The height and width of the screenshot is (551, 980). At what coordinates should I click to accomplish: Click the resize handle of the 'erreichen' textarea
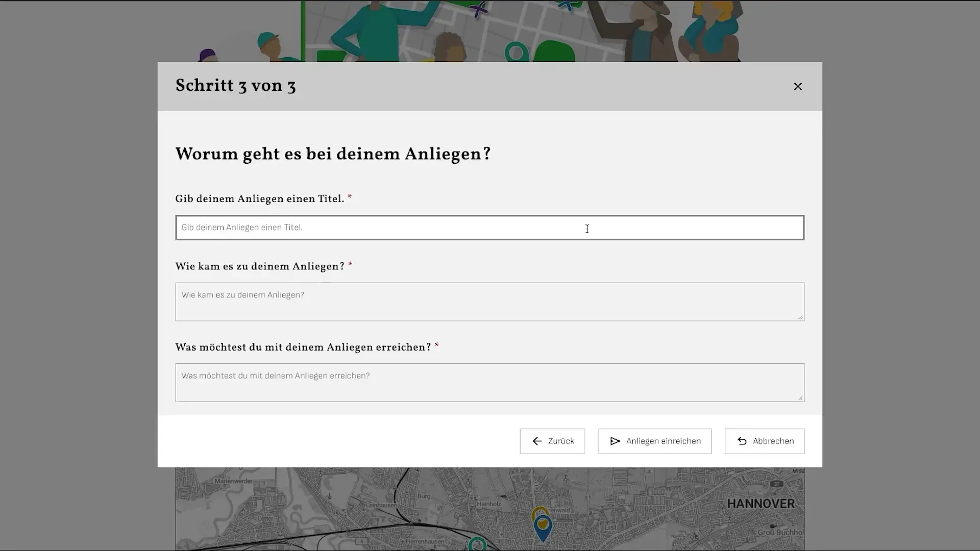pos(800,397)
